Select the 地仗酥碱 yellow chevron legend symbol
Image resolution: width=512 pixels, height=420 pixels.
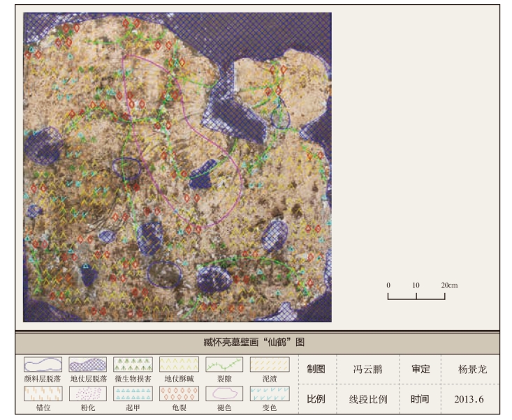coord(179,364)
